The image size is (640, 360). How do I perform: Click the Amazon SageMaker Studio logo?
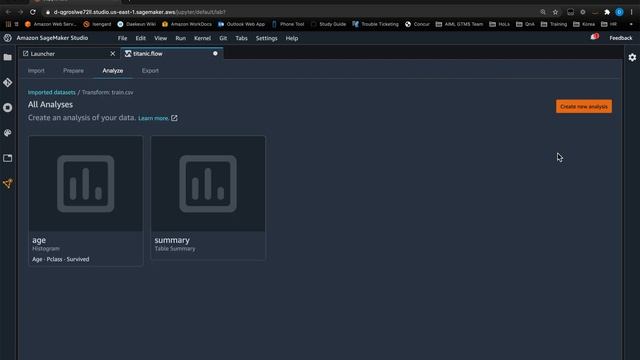coord(7,38)
